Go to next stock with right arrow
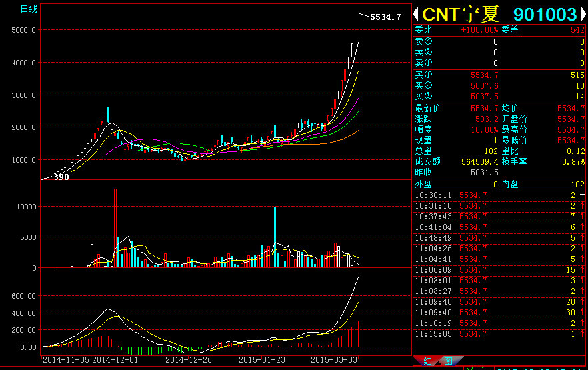The image size is (588, 370). coord(583,14)
